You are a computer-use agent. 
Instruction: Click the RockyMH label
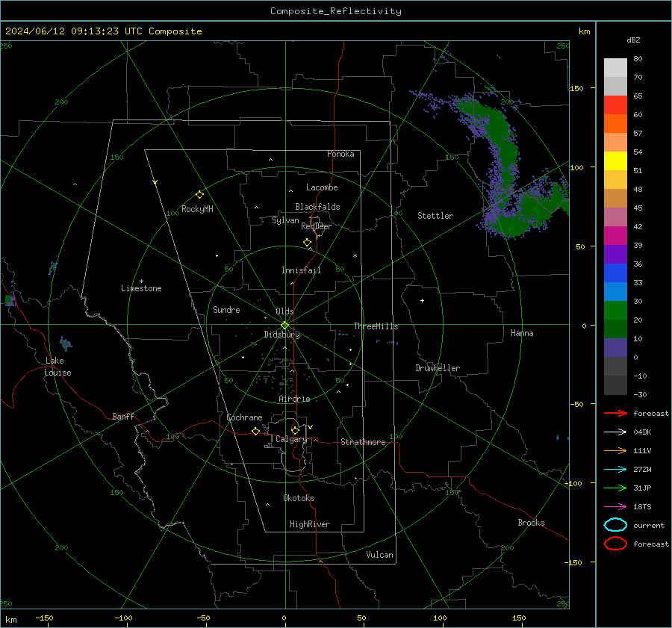pos(197,209)
